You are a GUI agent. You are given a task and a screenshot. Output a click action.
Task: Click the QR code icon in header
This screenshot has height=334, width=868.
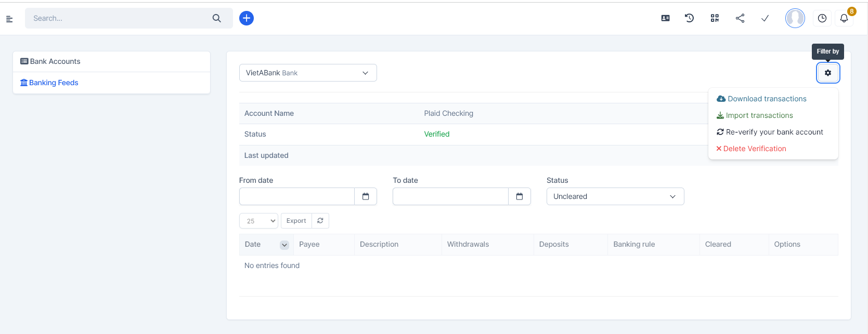715,18
